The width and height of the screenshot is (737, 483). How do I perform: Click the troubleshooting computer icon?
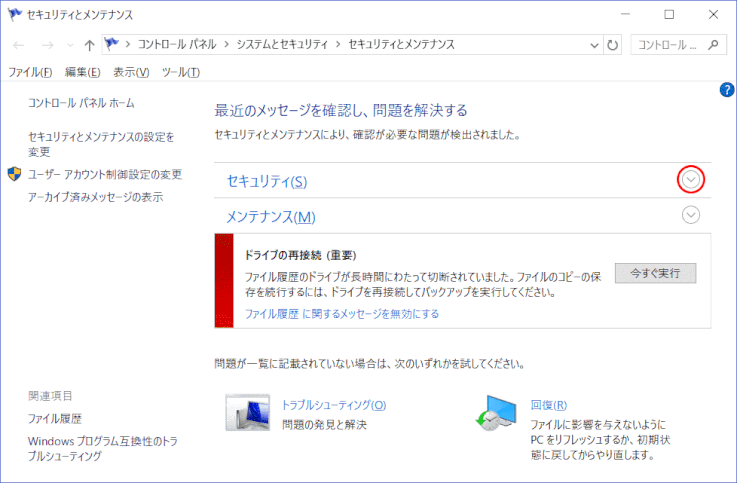[248, 413]
